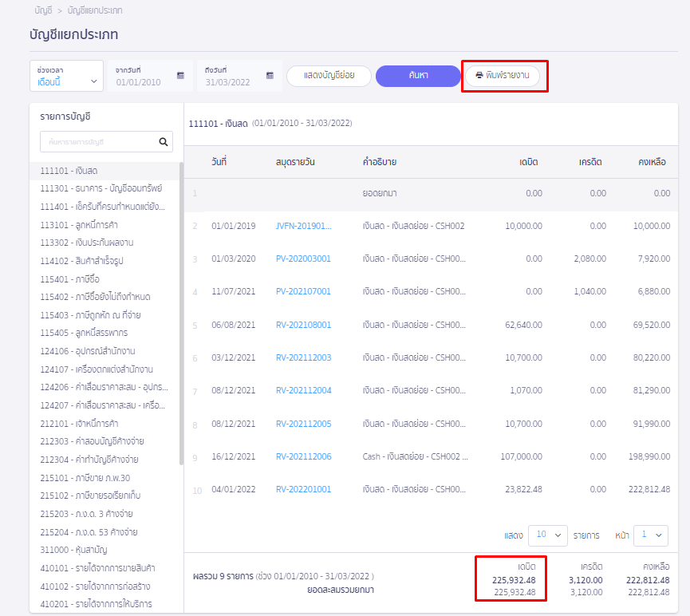
Task: Click the account list scrollbar
Action: pyautogui.click(x=181, y=314)
